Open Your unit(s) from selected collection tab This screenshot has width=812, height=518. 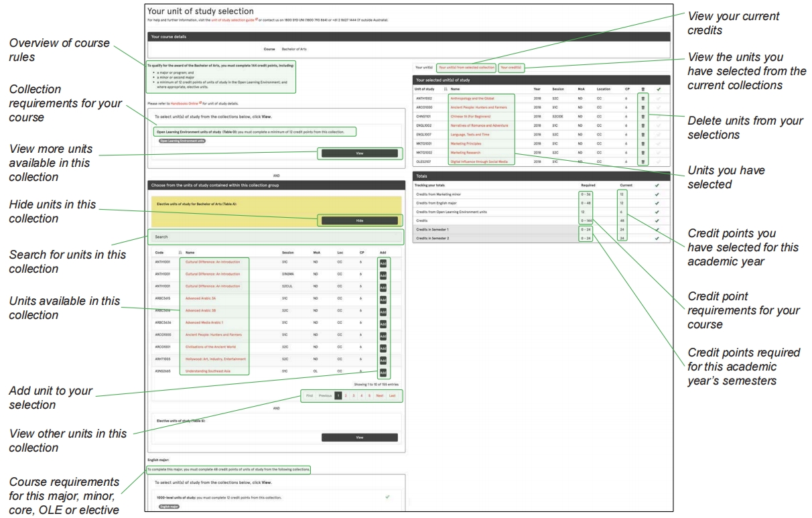point(466,68)
